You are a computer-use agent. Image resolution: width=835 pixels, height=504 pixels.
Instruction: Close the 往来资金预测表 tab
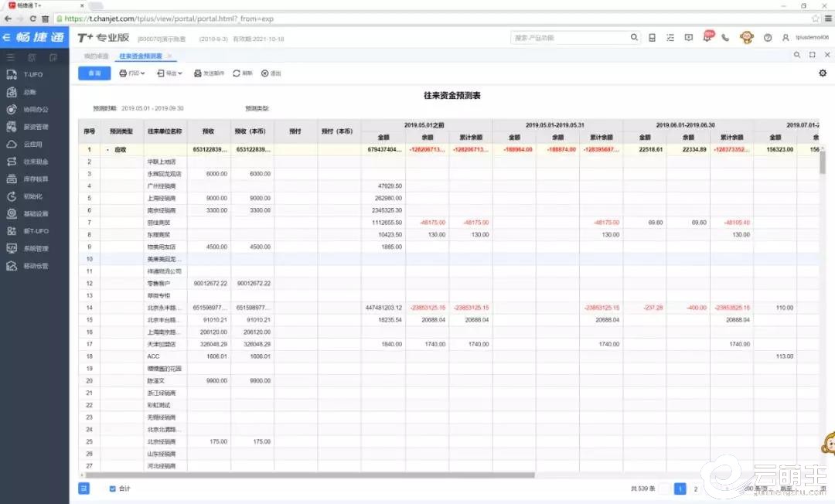pyautogui.click(x=169, y=56)
